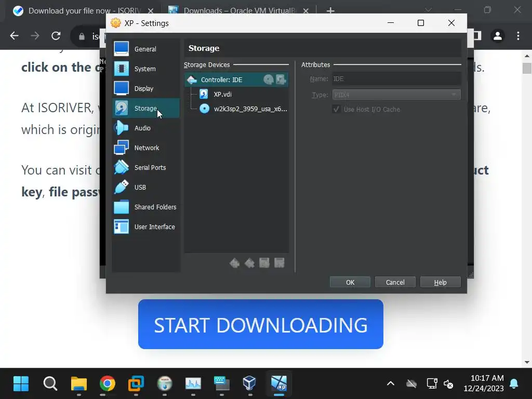This screenshot has height=399, width=532.
Task: Click the controller Name input field
Action: pyautogui.click(x=396, y=79)
